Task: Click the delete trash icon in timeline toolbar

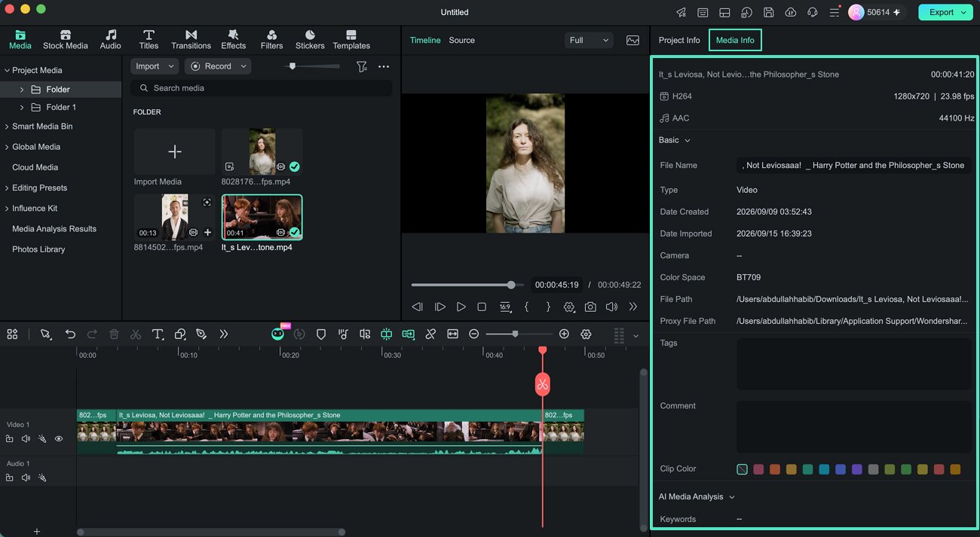Action: point(114,334)
